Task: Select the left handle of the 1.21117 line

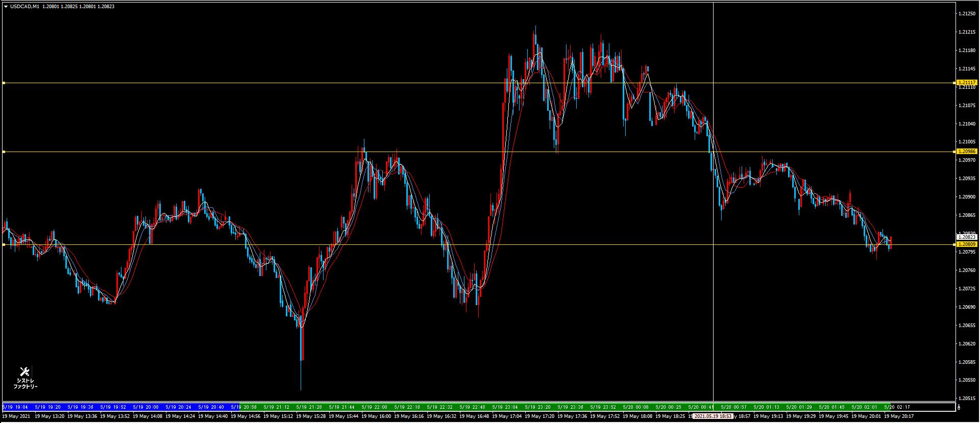Action: [4, 83]
